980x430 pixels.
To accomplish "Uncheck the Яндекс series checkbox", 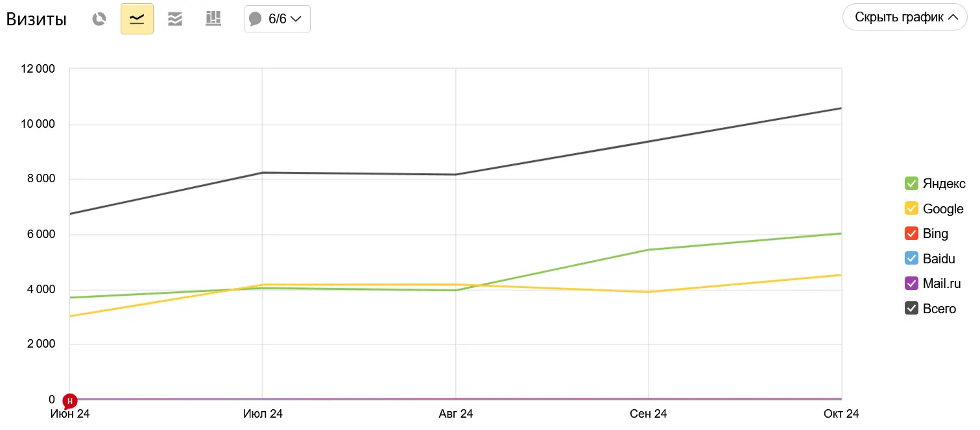I will coord(911,184).
